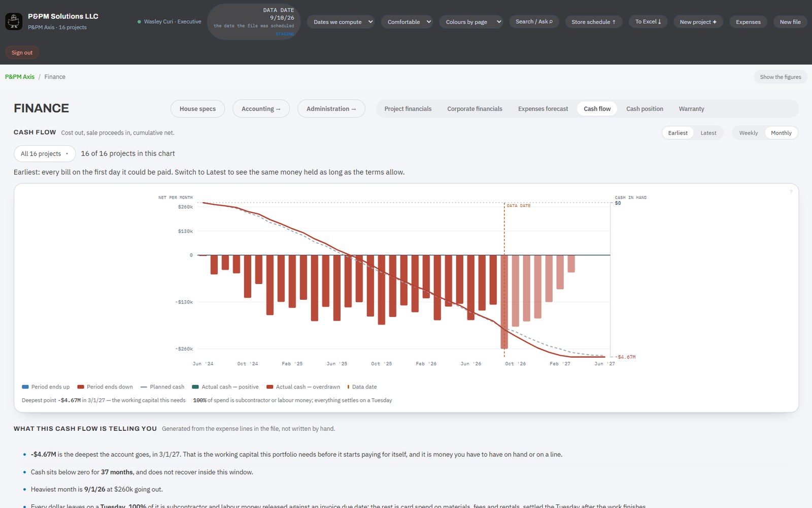Expand the All 16 projects selector
The width and height of the screenshot is (812, 508).
tap(45, 153)
